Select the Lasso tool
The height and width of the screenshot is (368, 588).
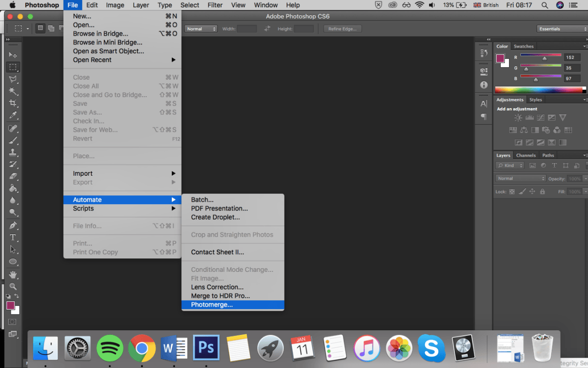13,79
